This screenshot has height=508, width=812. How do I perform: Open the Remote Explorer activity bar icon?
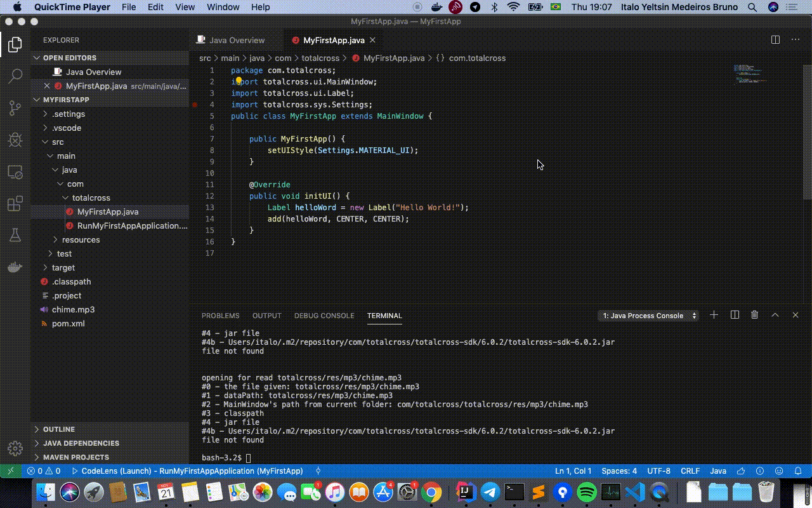coord(15,172)
